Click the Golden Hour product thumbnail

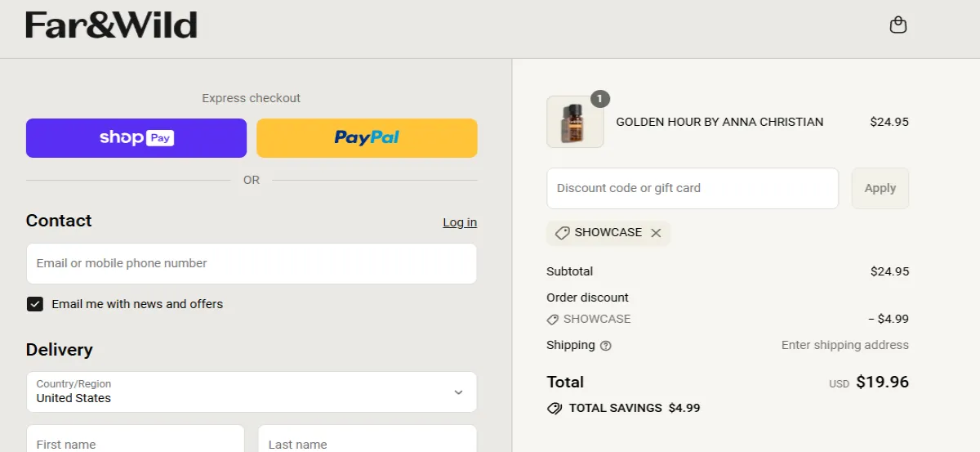(x=575, y=123)
